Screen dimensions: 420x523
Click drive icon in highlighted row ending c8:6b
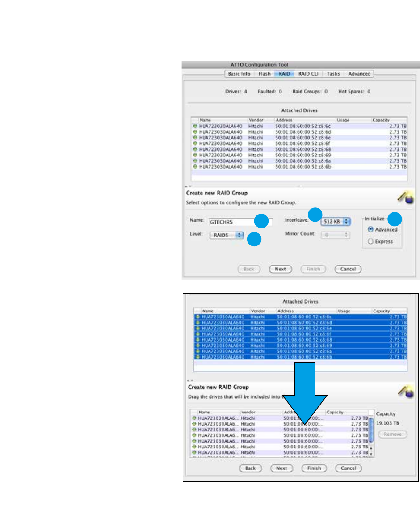click(197, 357)
